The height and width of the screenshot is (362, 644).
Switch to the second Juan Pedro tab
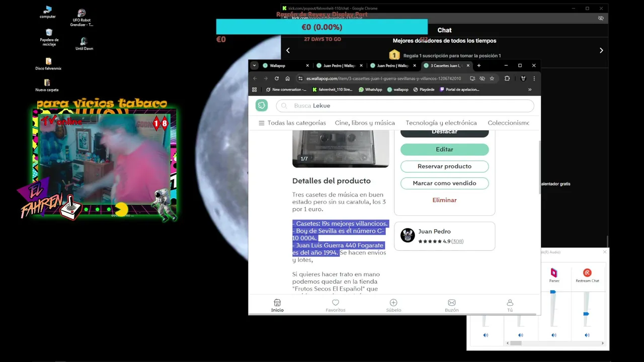(x=392, y=65)
